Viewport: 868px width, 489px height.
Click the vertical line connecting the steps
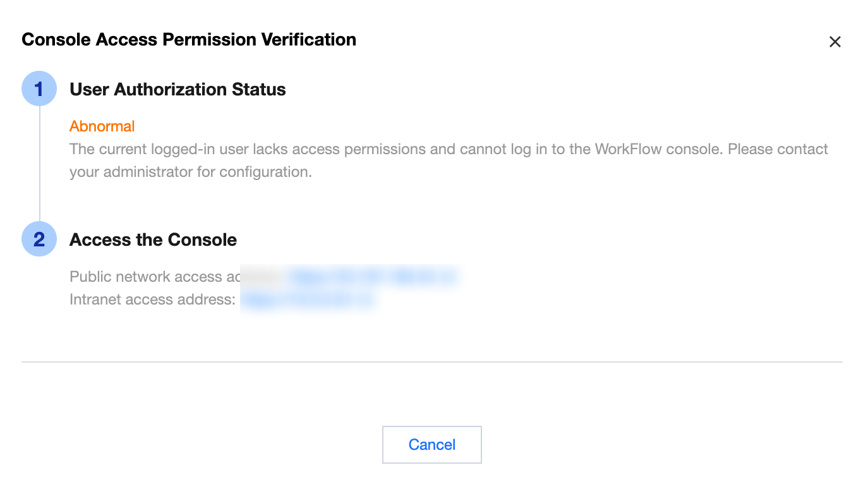click(x=40, y=164)
